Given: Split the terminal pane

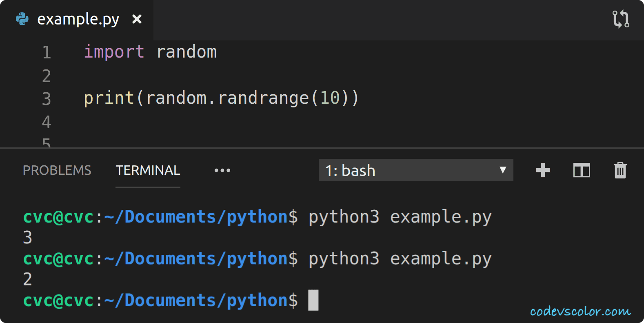Looking at the screenshot, I should (x=582, y=170).
